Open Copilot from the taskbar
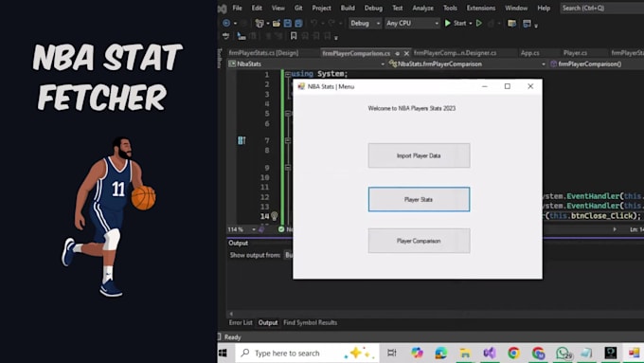Viewport: 644px width, 363px height. point(417,353)
